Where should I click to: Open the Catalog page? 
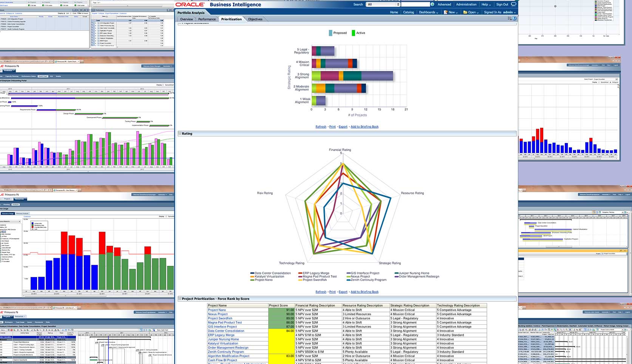408,12
